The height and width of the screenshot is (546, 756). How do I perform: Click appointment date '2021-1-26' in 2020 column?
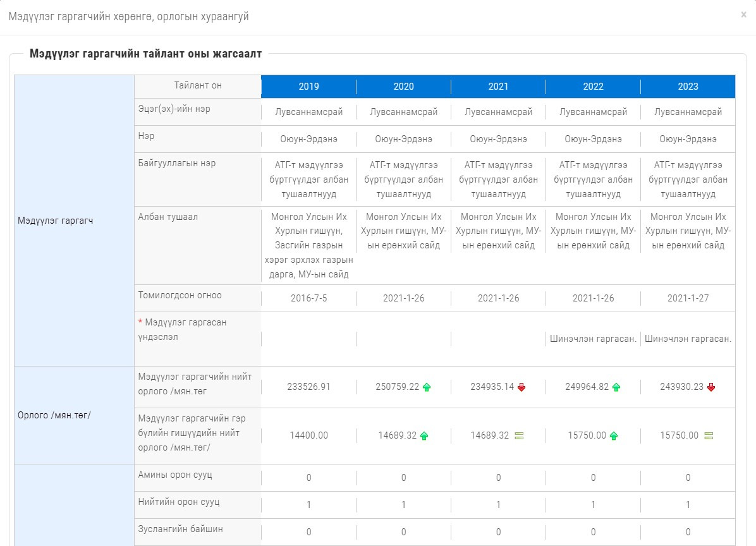tap(403, 298)
